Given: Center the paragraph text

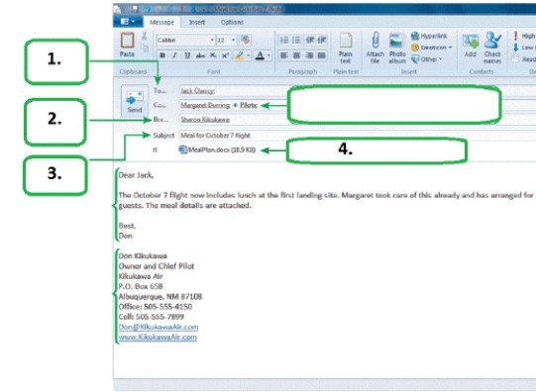Looking at the screenshot, I should (296, 55).
